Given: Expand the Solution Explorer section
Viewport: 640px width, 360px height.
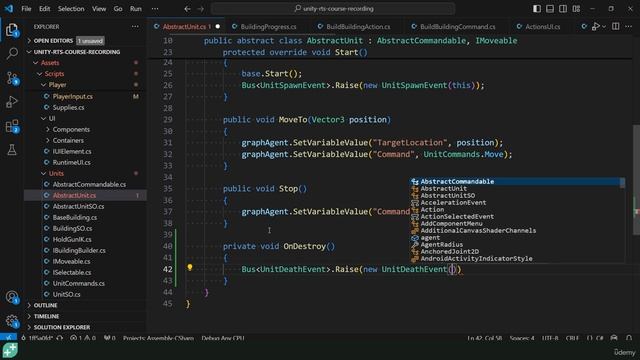Looking at the screenshot, I should click(62, 327).
